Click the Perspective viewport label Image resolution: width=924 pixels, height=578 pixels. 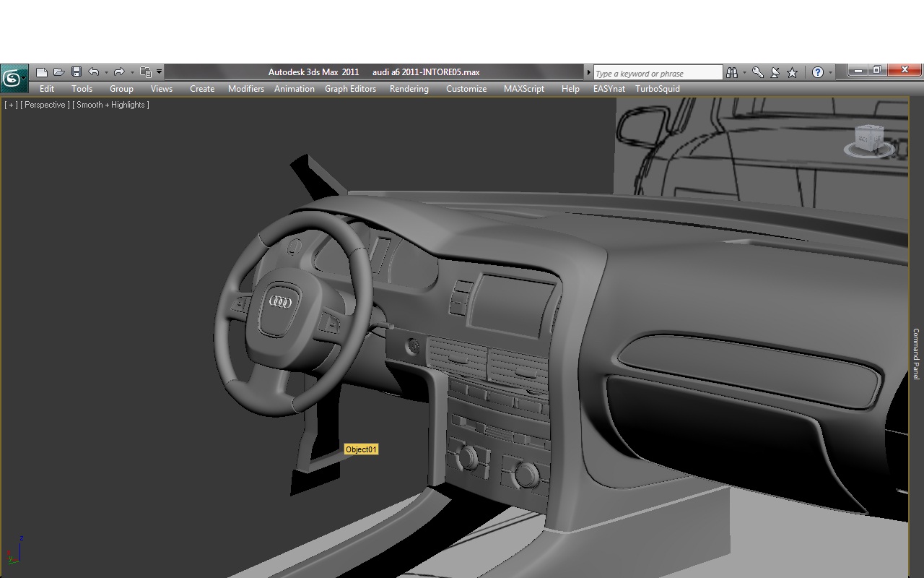(x=45, y=105)
